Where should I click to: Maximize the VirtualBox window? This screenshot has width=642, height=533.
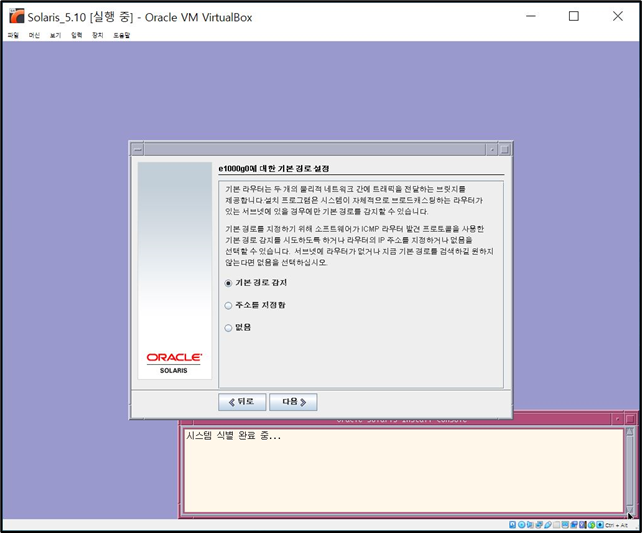click(x=574, y=16)
